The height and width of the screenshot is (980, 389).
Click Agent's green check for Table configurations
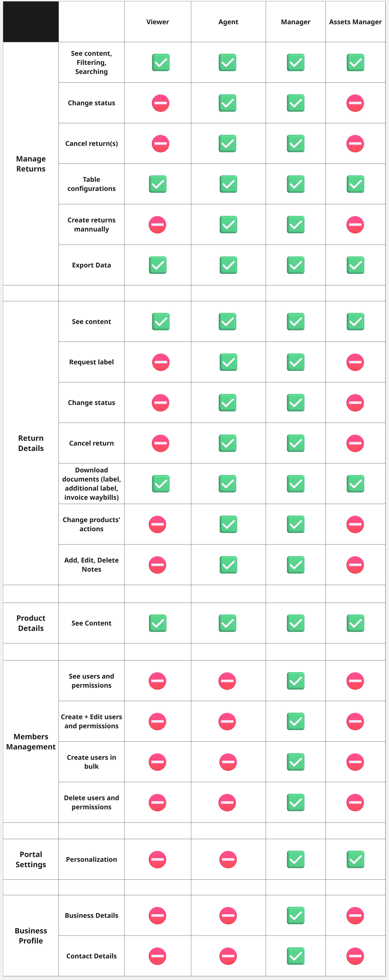[228, 184]
